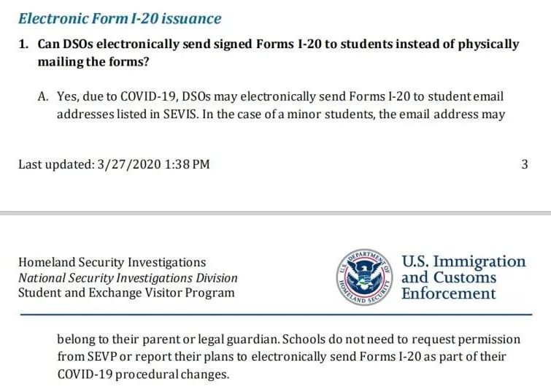Click 'Homeland Security Investigations' header text
Screen dimensions: 551x392
click(112, 262)
